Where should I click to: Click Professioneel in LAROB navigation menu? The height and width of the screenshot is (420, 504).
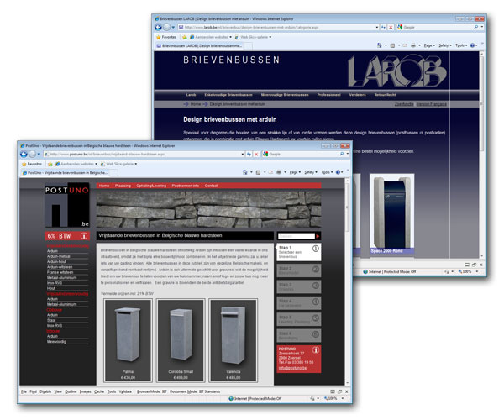[328, 95]
